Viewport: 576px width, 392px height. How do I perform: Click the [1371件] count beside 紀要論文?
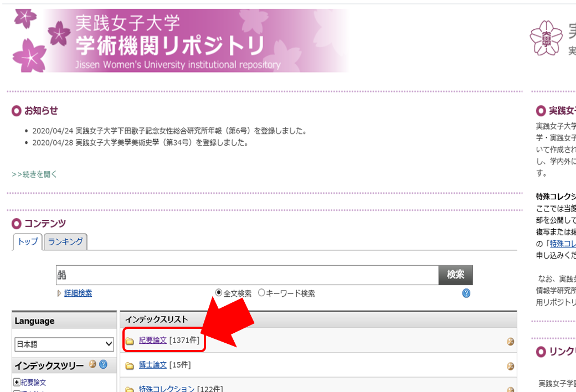click(x=184, y=340)
